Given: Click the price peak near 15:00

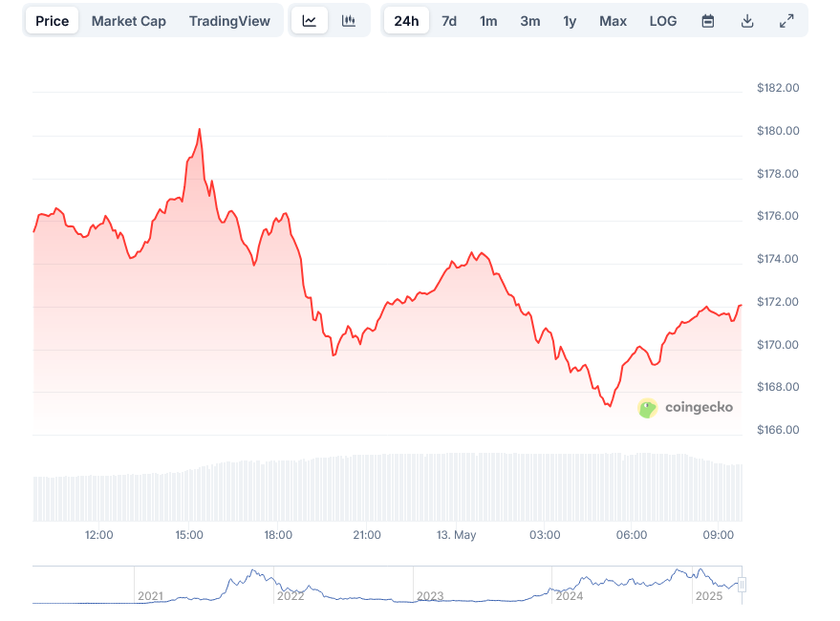Looking at the screenshot, I should (199, 129).
